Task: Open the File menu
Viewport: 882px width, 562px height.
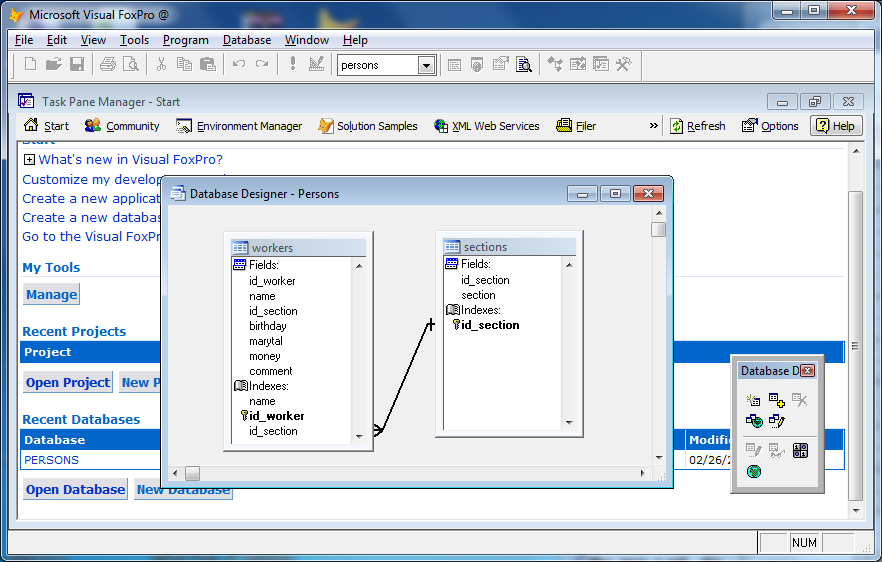Action: [24, 40]
